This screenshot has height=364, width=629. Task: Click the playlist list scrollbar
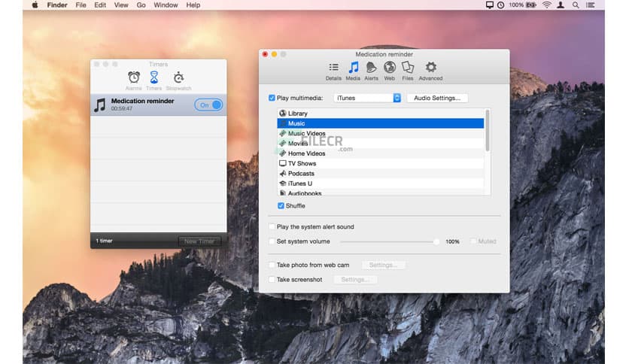tap(488, 131)
